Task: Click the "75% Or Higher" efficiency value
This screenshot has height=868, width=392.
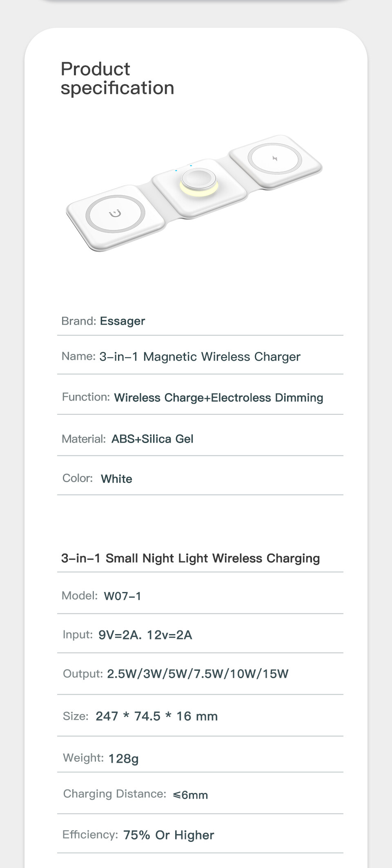Action: click(x=169, y=835)
